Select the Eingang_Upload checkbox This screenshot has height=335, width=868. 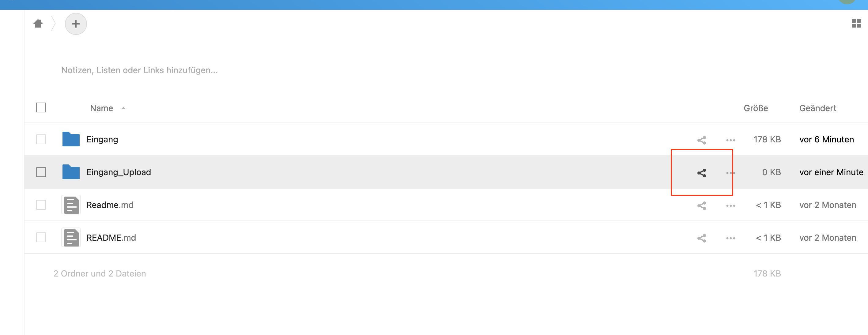tap(41, 172)
